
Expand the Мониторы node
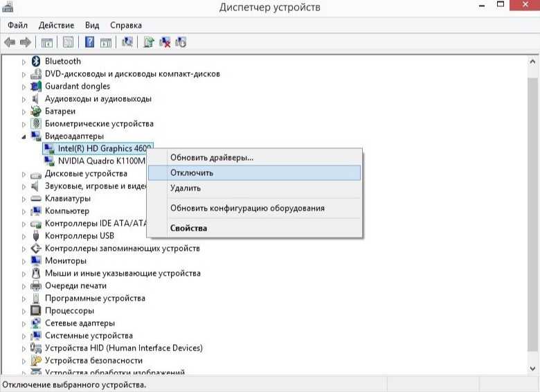(x=24, y=261)
